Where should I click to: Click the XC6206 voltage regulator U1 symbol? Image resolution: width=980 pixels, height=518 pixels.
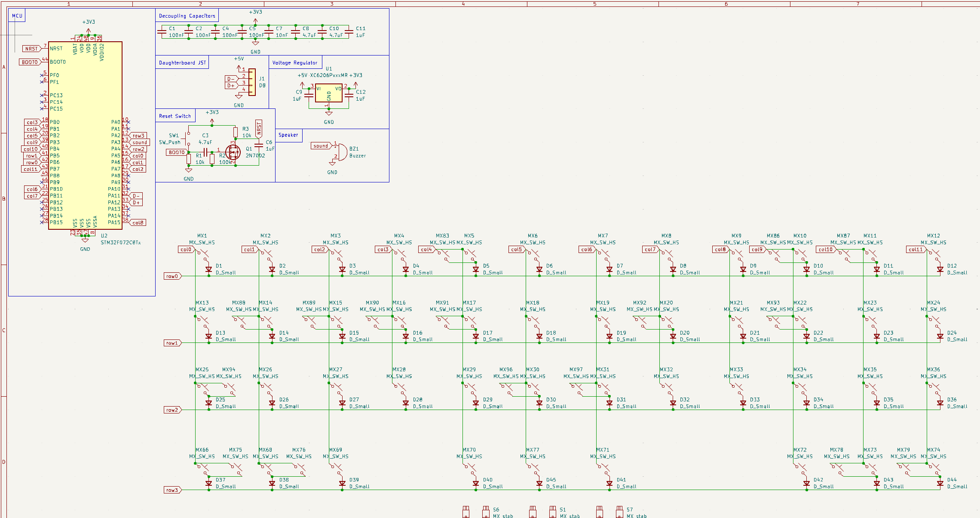coord(328,93)
